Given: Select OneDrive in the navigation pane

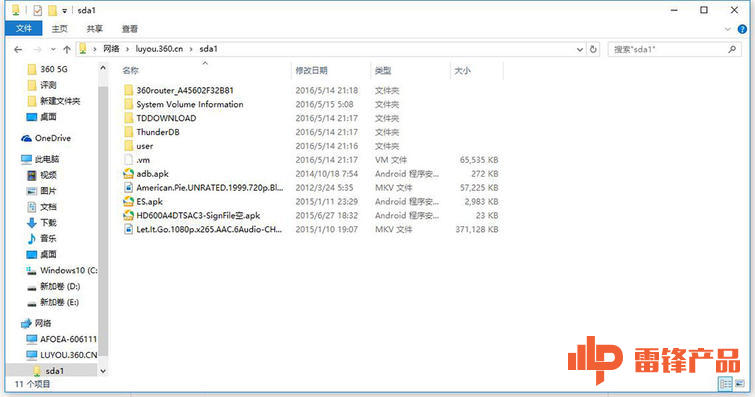Looking at the screenshot, I should click(46, 138).
